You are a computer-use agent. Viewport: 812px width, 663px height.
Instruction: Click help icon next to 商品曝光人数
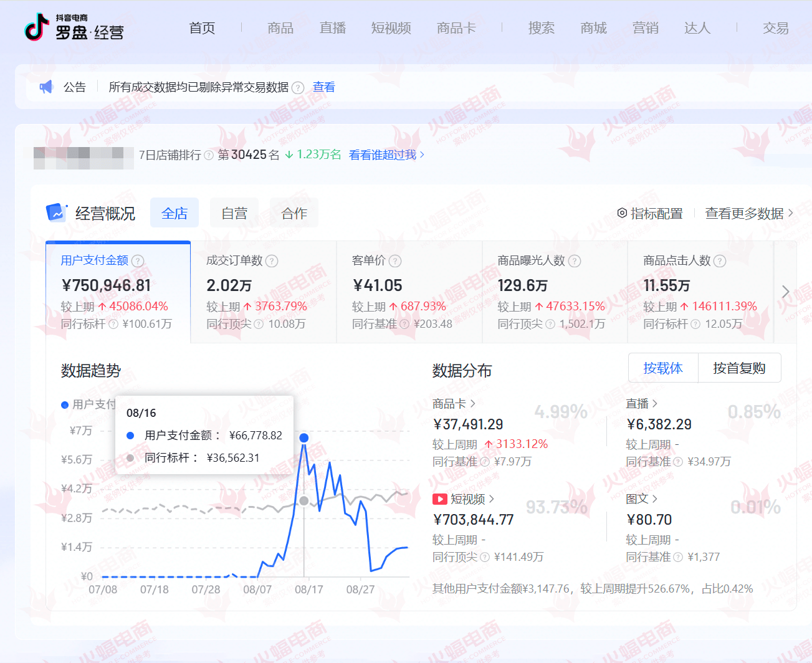click(575, 261)
